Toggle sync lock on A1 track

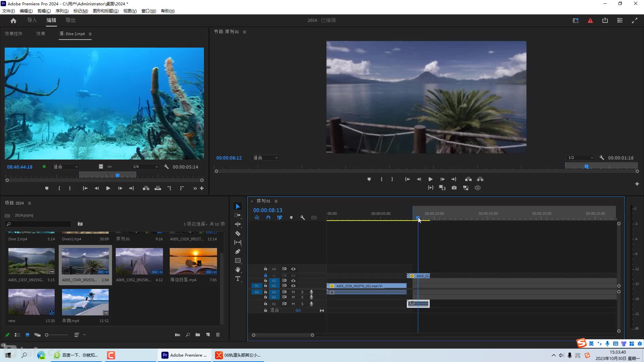click(x=284, y=292)
